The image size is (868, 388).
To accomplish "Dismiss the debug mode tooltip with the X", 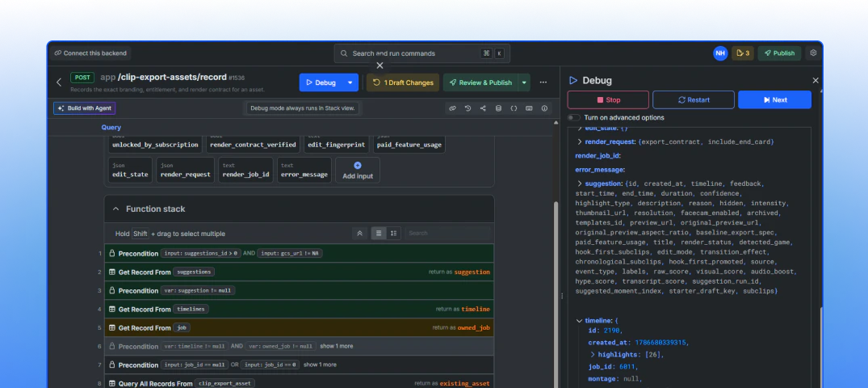I will [379, 65].
